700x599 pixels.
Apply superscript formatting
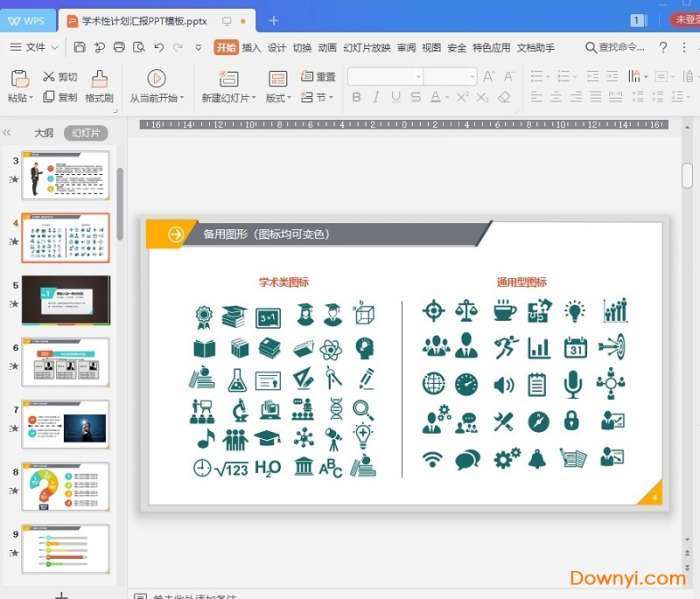point(462,97)
